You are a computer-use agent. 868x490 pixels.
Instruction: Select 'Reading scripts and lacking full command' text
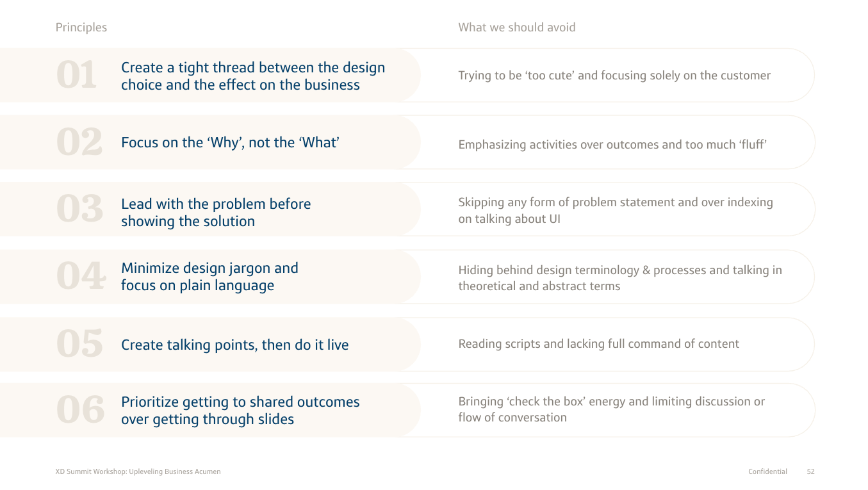click(x=598, y=344)
